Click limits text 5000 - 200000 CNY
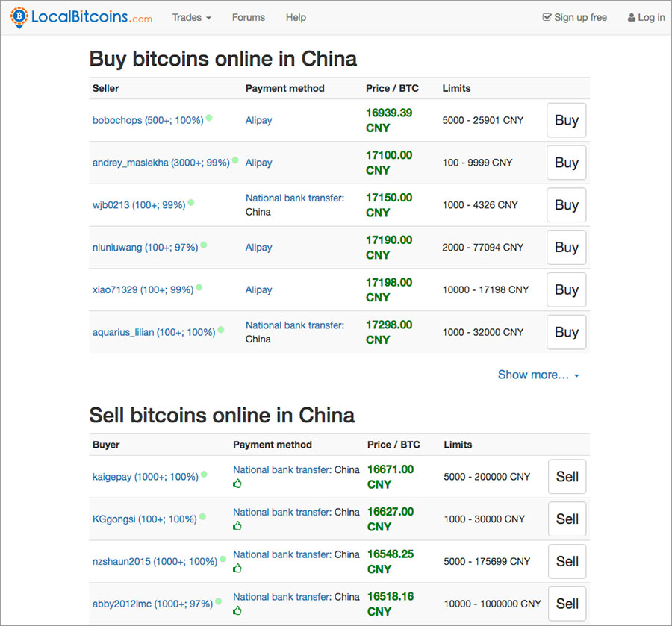This screenshot has height=626, width=672. [x=488, y=477]
